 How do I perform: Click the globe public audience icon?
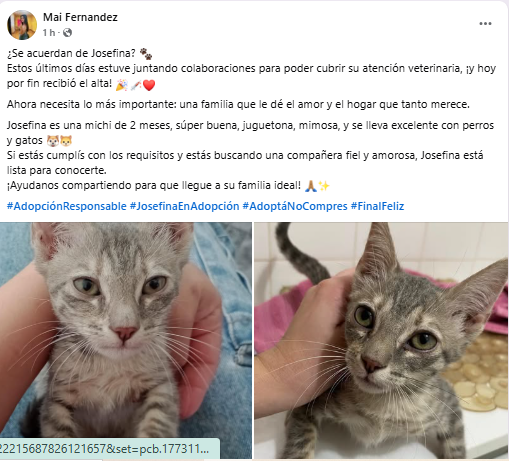pyautogui.click(x=67, y=32)
